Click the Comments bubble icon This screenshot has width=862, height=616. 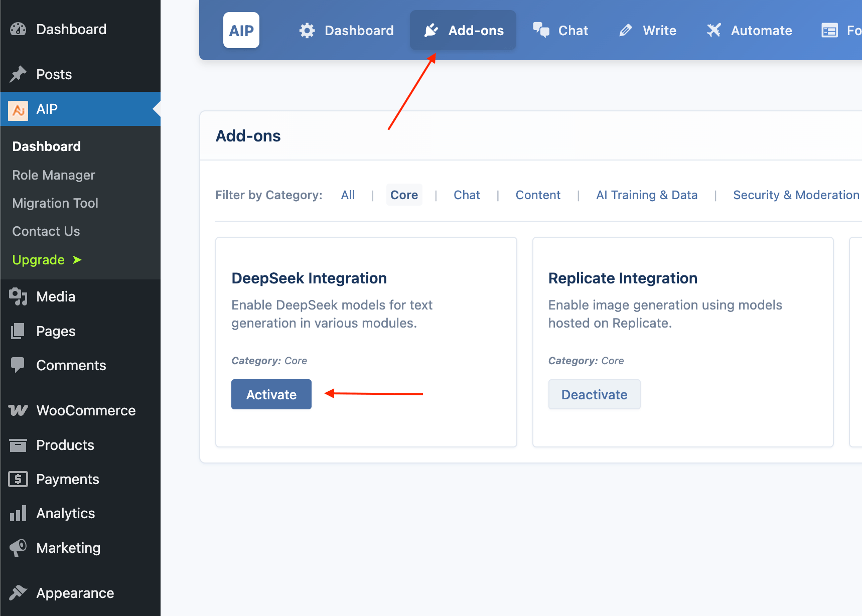18,365
